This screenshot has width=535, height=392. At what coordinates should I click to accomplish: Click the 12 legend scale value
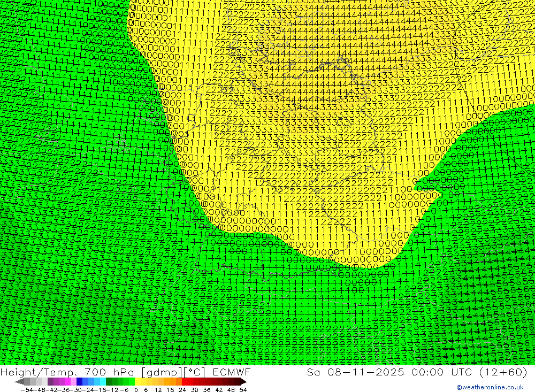pos(158,390)
